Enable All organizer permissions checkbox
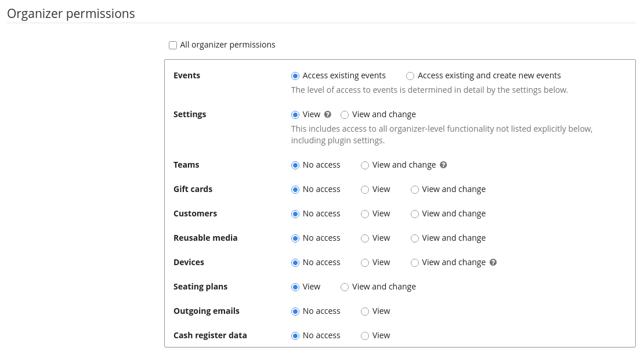Viewport: 644px width, 351px height. pos(173,45)
